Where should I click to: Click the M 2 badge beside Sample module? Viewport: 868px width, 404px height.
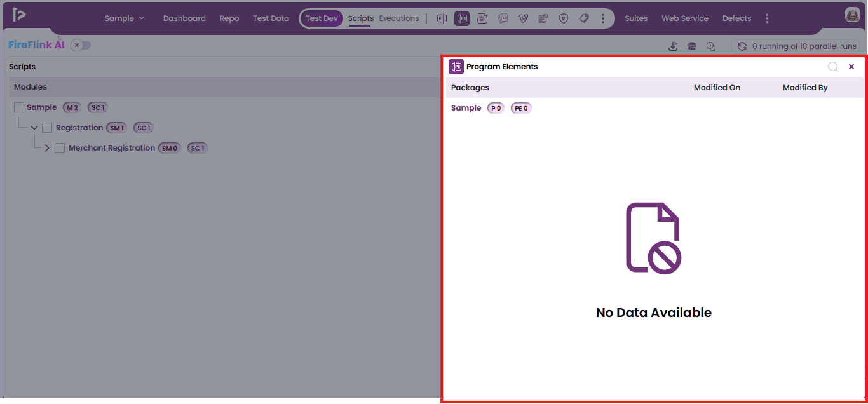click(72, 107)
